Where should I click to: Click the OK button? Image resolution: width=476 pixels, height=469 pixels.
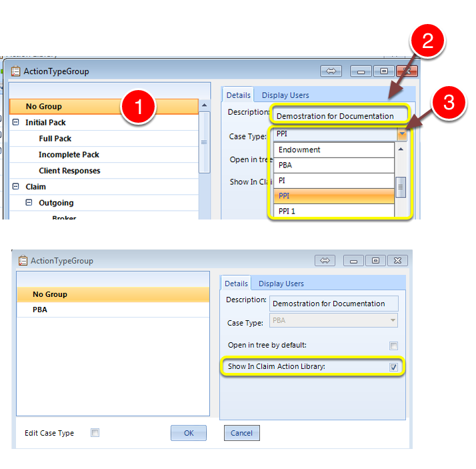tap(189, 433)
